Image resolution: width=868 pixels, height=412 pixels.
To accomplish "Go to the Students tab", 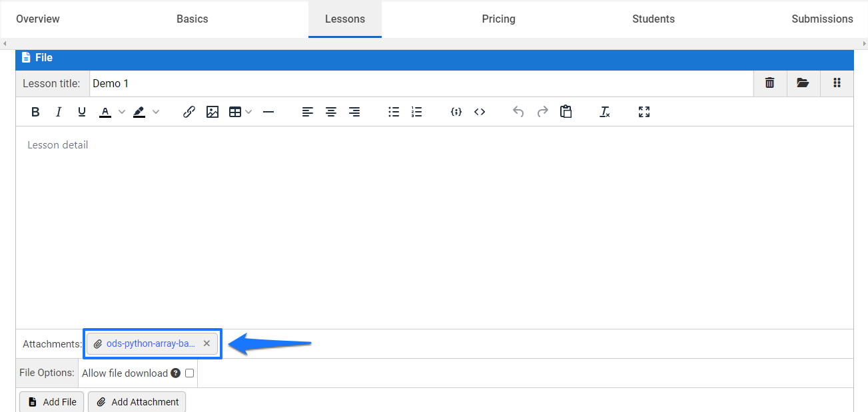I will (x=653, y=19).
